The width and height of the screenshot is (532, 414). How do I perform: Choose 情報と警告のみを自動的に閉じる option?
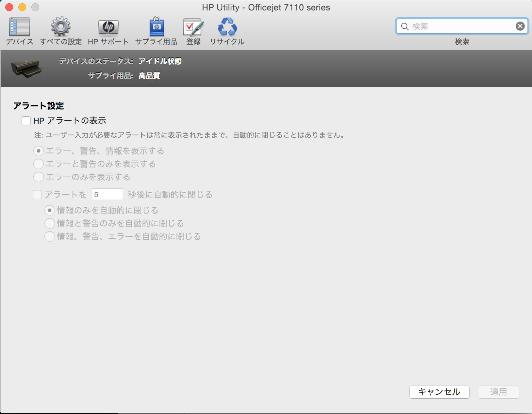[x=50, y=223]
